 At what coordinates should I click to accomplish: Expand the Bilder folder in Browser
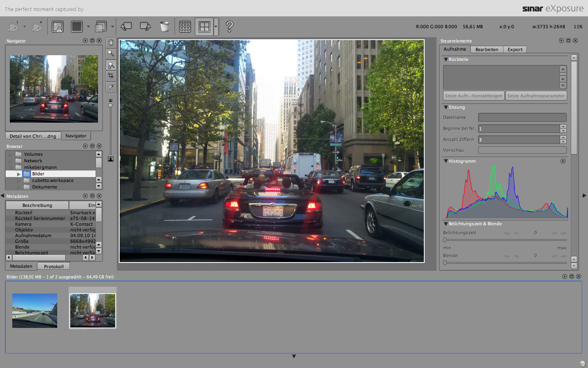tap(19, 174)
